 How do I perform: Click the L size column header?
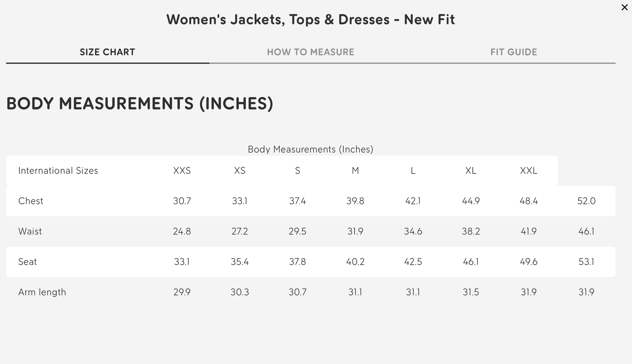tap(413, 171)
